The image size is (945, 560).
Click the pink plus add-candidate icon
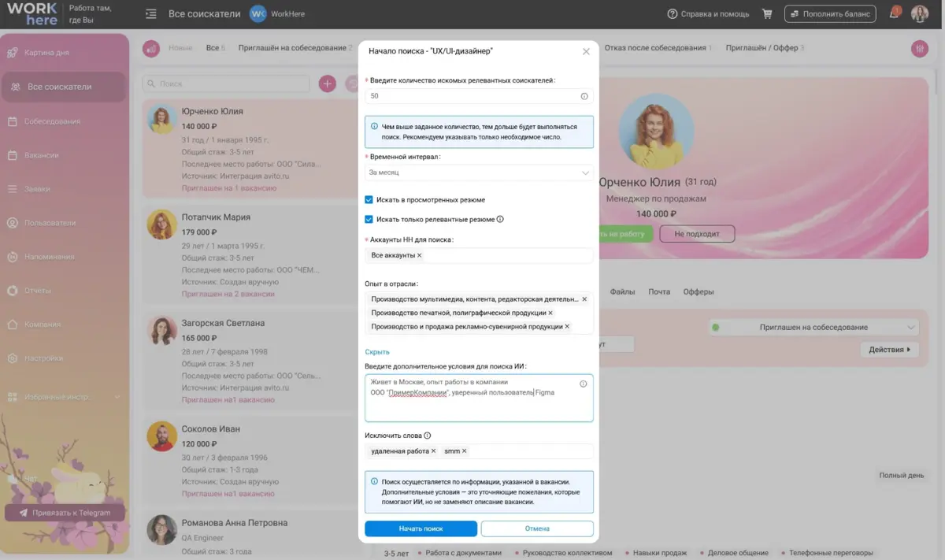pos(327,83)
